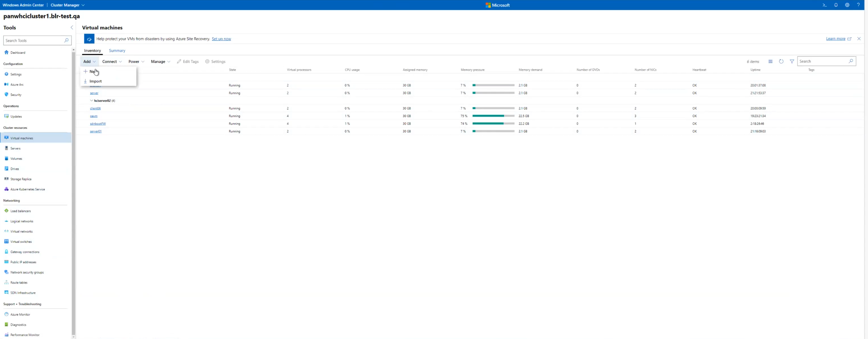Open Azure Kubernetes Service tool
The image size is (868, 339).
27,189
